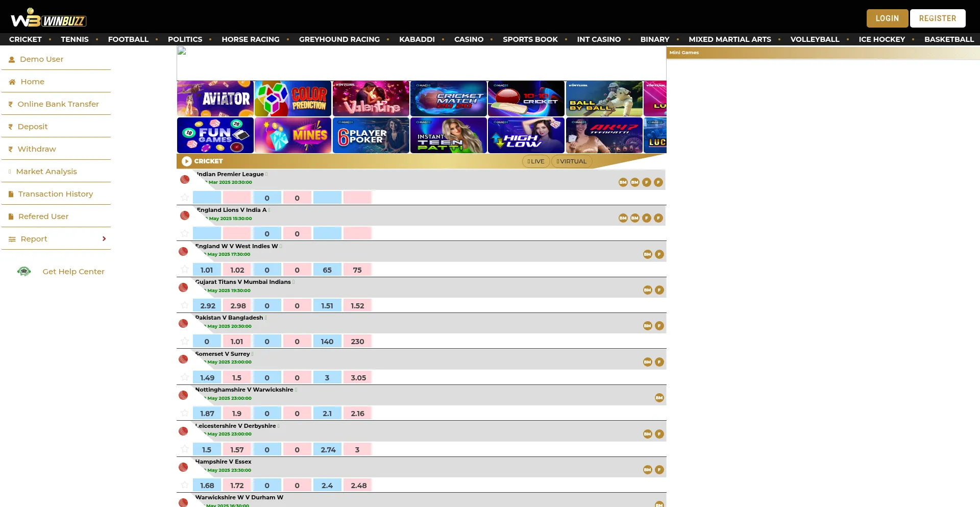The width and height of the screenshot is (980, 507).
Task: Open the Instant Teen Patti thumbnail
Action: [449, 135]
